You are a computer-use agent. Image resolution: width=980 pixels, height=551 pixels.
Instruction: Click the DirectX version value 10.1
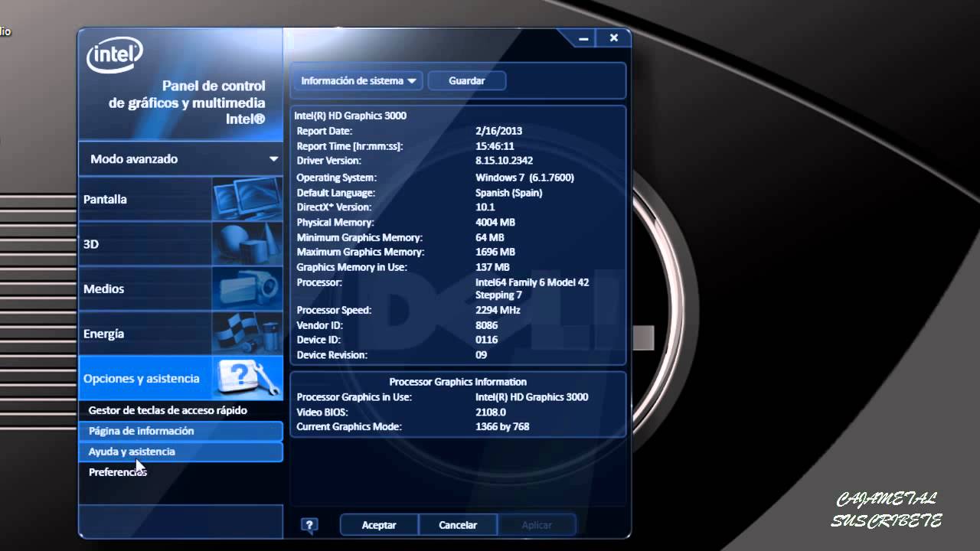pos(485,207)
